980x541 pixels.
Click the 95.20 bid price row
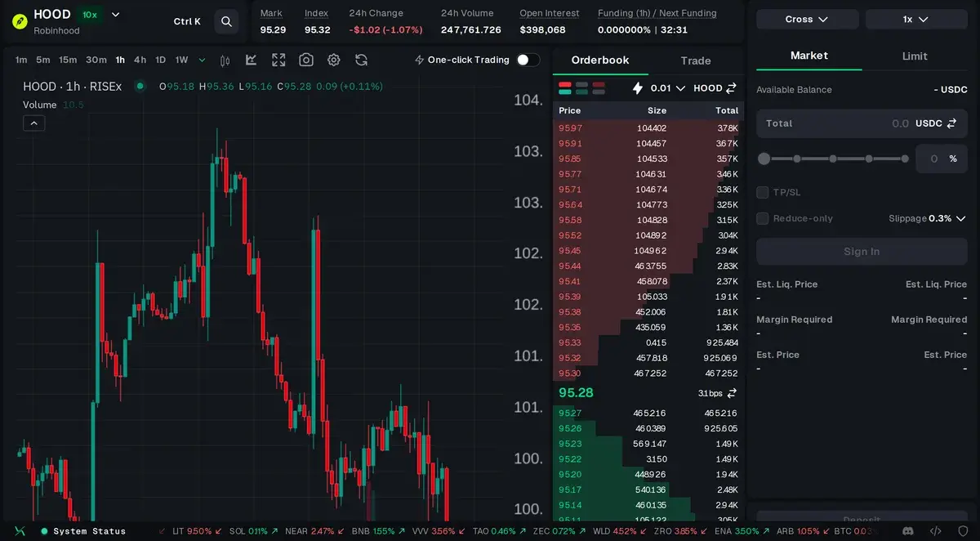click(648, 475)
